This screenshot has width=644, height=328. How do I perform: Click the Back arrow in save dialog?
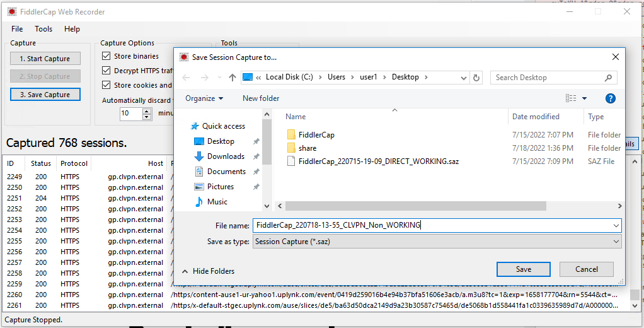186,78
